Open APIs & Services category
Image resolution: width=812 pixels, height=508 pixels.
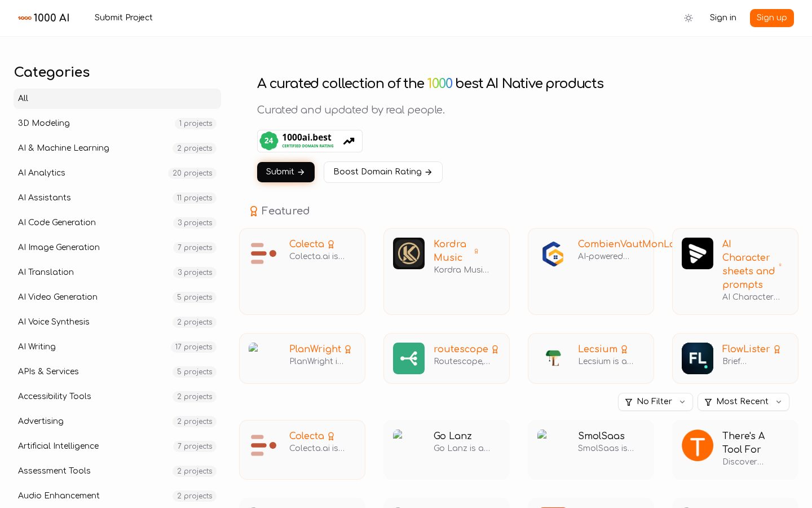click(117, 371)
